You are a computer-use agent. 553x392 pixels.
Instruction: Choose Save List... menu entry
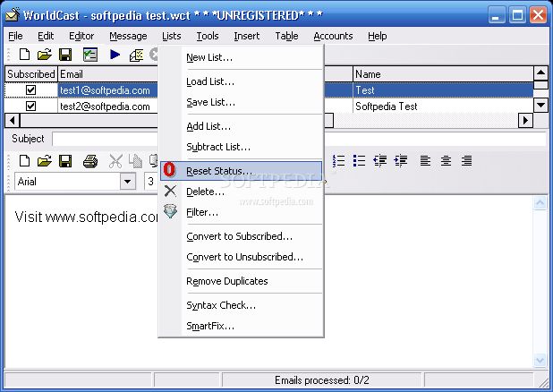pyautogui.click(x=242, y=102)
